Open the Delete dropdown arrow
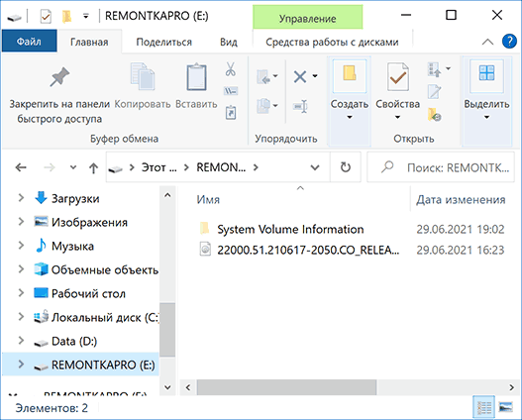 click(x=315, y=76)
